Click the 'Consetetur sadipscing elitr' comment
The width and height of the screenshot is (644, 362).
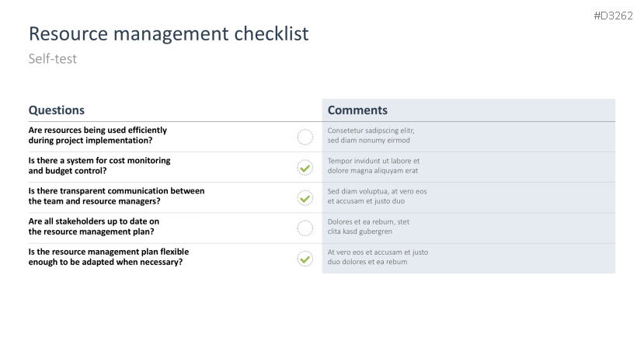coord(371,135)
